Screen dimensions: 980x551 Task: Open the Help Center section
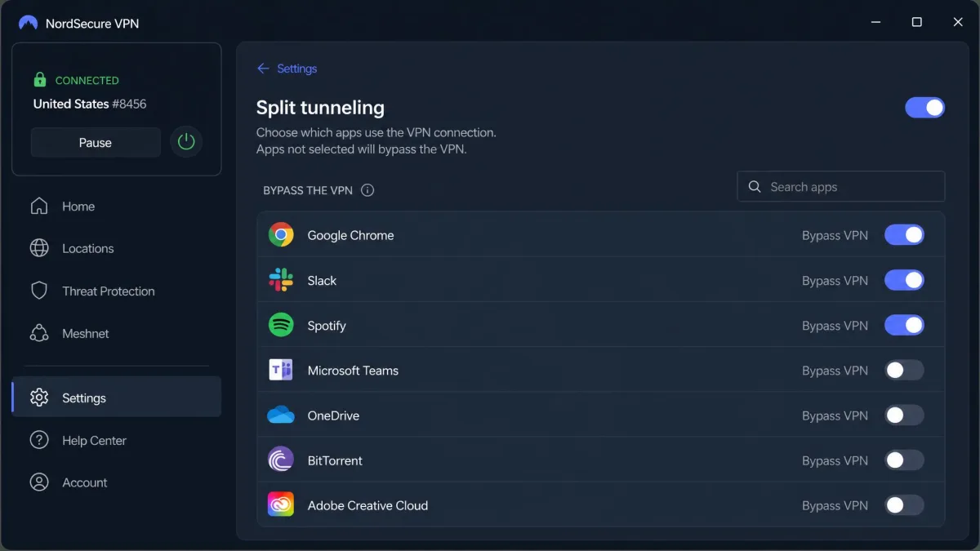click(x=117, y=441)
